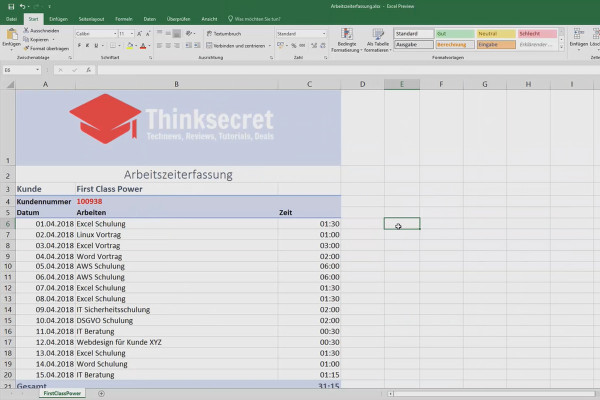Switch to the Überprüfen tab
Viewport: 600px width, 400px height.
[x=178, y=19]
